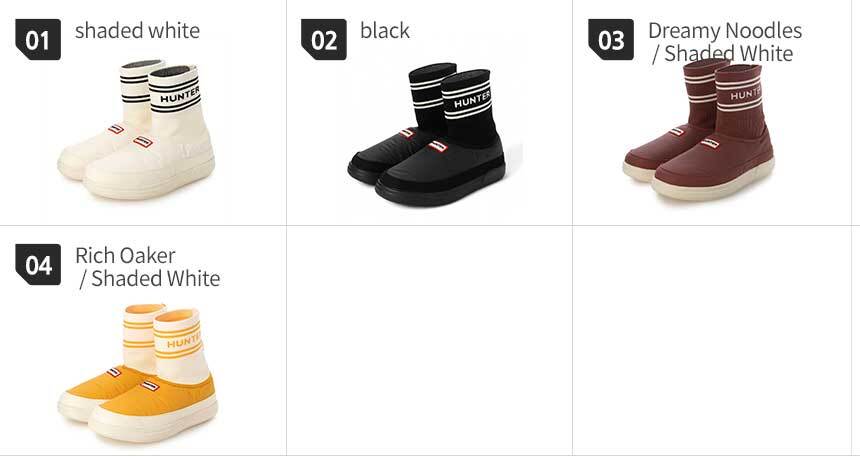Choose the "Rich Oaker" color name
Image resolution: width=860 pixels, height=456 pixels.
(x=125, y=255)
